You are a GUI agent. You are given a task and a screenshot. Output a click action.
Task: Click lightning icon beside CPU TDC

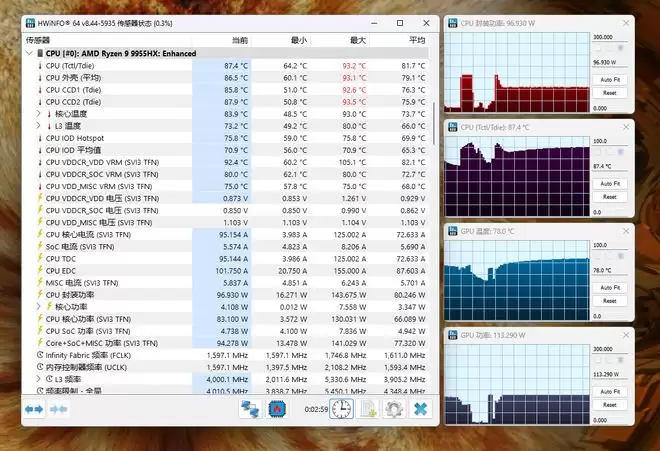click(40, 258)
